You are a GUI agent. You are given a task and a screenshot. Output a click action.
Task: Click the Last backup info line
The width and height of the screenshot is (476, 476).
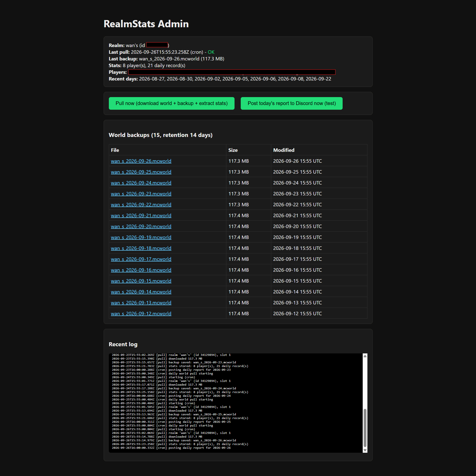click(167, 59)
